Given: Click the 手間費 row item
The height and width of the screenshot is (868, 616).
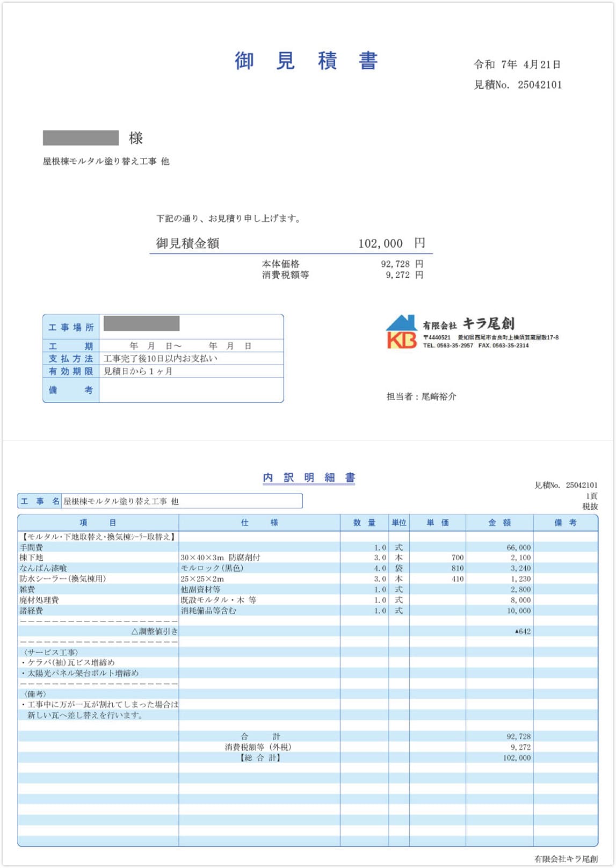Looking at the screenshot, I should 31,547.
